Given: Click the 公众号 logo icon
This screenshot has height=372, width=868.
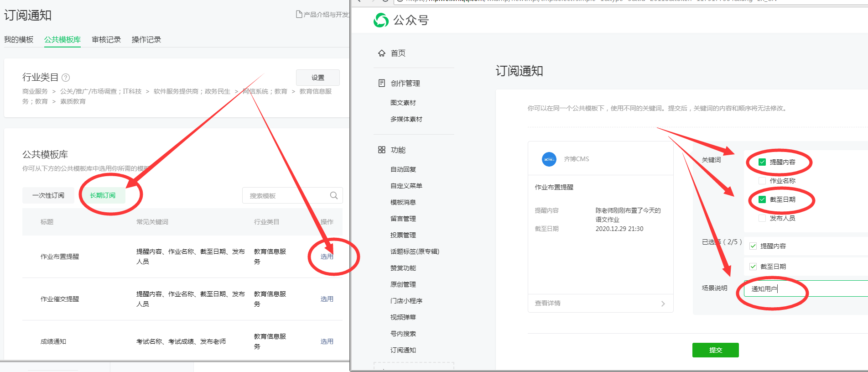Looking at the screenshot, I should click(381, 20).
